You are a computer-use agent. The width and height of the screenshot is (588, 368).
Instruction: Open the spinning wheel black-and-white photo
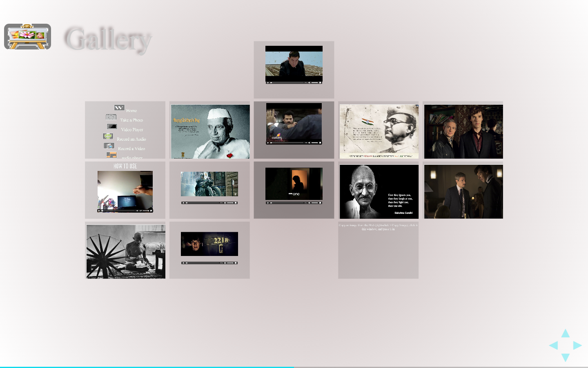(126, 252)
